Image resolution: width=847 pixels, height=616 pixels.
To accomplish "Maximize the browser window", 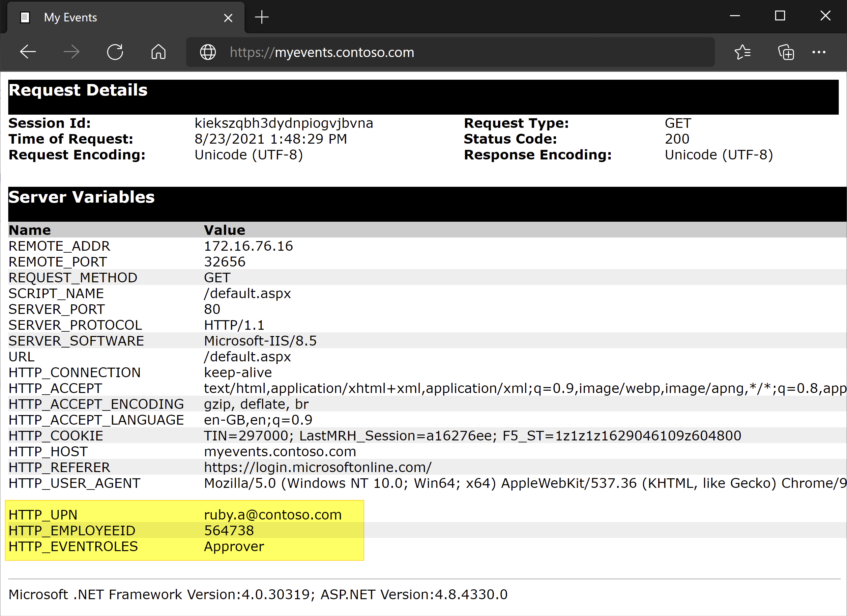I will point(780,16).
